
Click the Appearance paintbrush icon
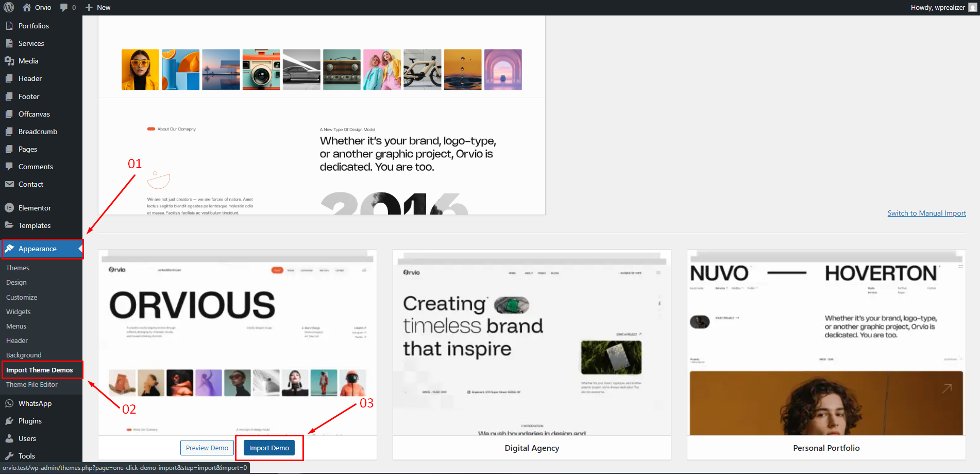[9, 249]
